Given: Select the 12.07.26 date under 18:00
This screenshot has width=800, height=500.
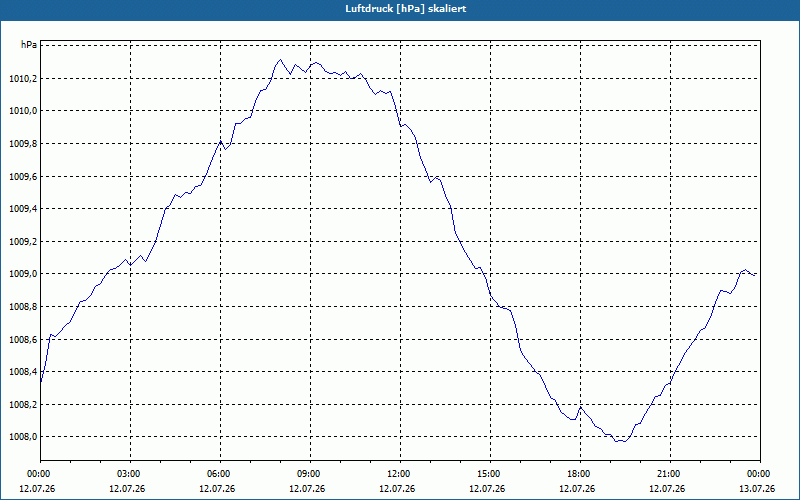Looking at the screenshot, I should pos(577,489).
